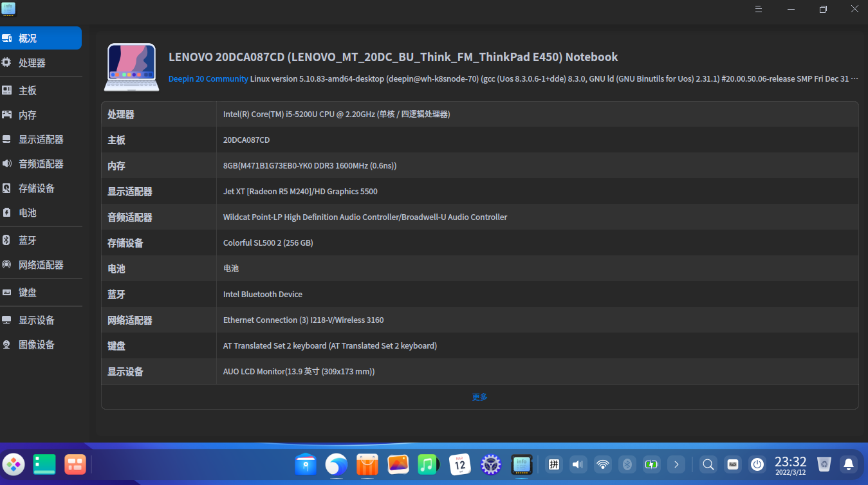Click the Ethernet Connection (3) I218-V value
868x485 pixels.
[x=304, y=320]
